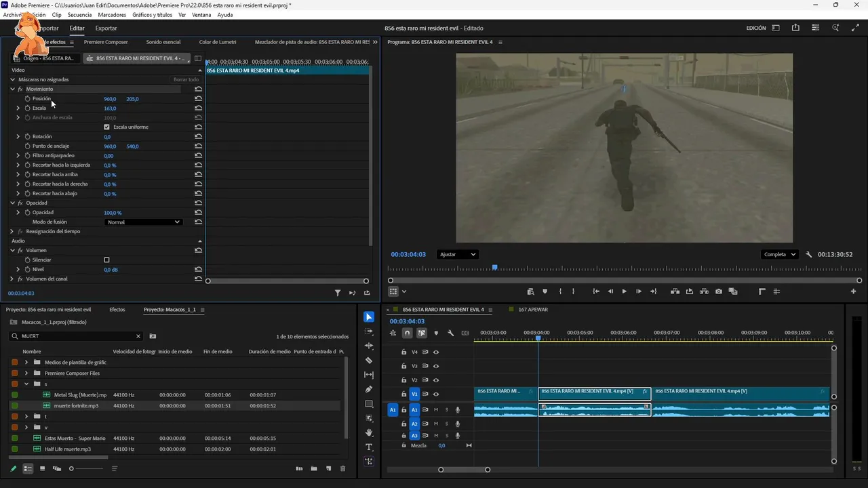Image resolution: width=868 pixels, height=488 pixels.
Task: Hide track V1 with the eye icon
Action: pos(436,394)
